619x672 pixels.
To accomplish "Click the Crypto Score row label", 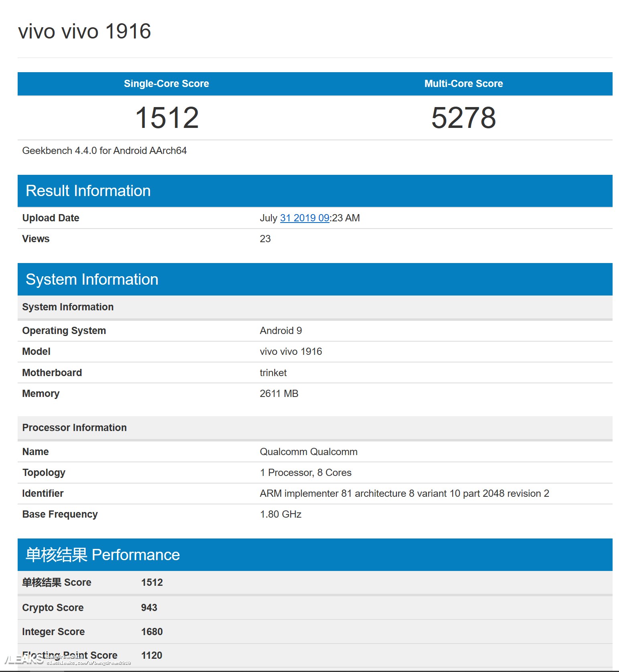I will 53,608.
